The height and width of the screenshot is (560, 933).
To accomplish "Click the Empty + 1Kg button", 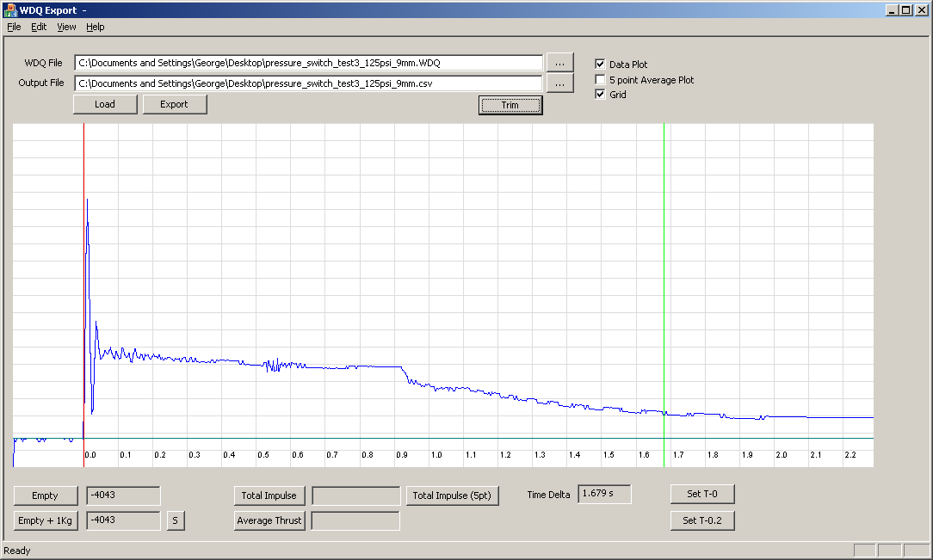I will pyautogui.click(x=46, y=520).
